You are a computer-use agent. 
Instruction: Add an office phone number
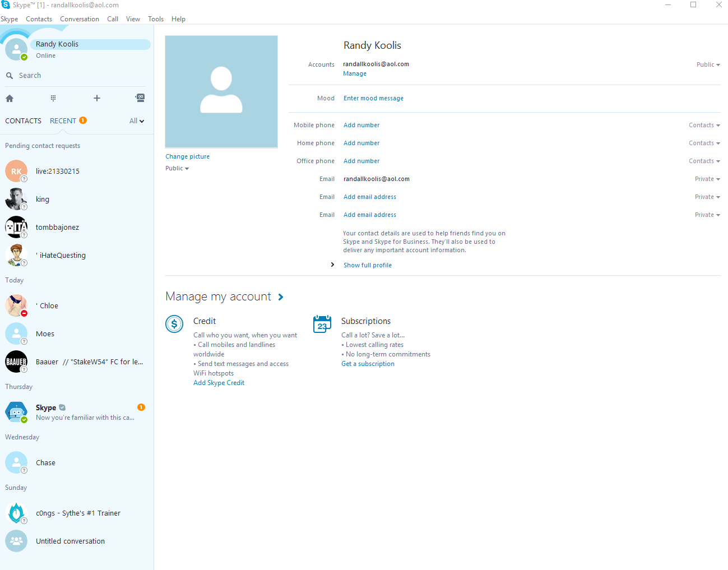(x=361, y=161)
